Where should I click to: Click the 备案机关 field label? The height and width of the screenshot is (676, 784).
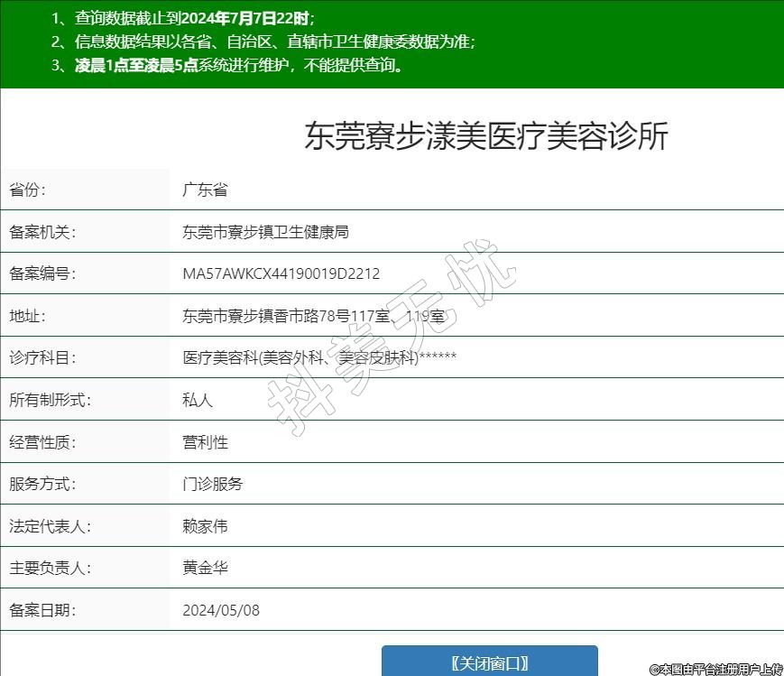(42, 232)
